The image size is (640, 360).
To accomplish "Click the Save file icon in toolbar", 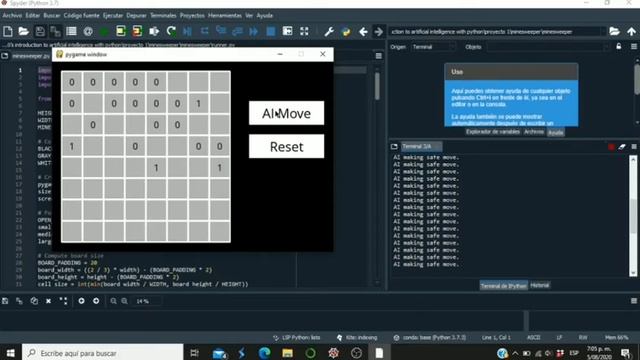I will [x=40, y=31].
